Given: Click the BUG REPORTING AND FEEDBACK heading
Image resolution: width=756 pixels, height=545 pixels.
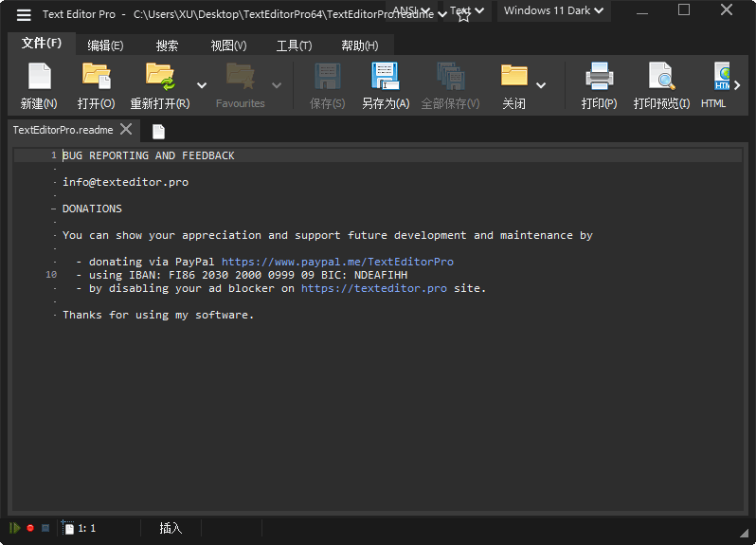Looking at the screenshot, I should (149, 155).
